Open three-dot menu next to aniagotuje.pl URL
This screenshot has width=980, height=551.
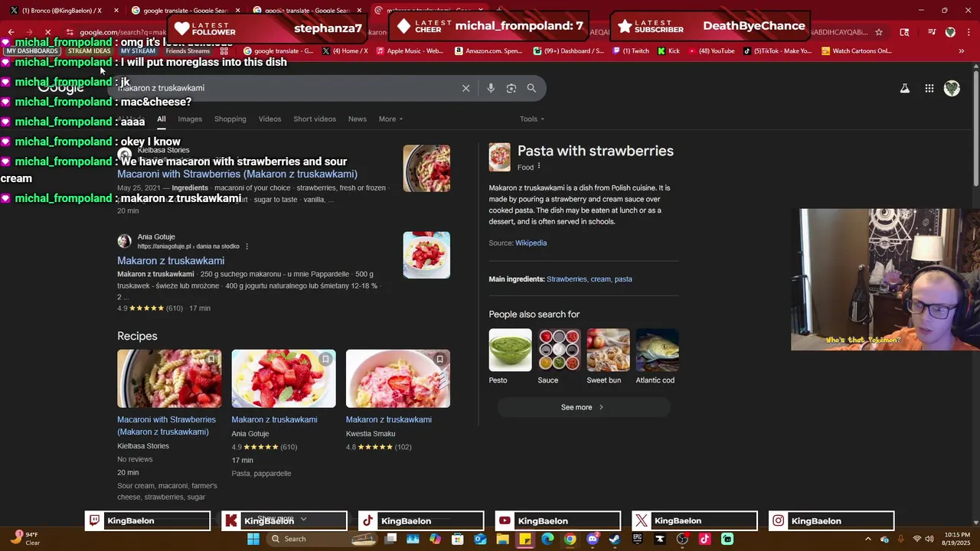[x=247, y=246]
